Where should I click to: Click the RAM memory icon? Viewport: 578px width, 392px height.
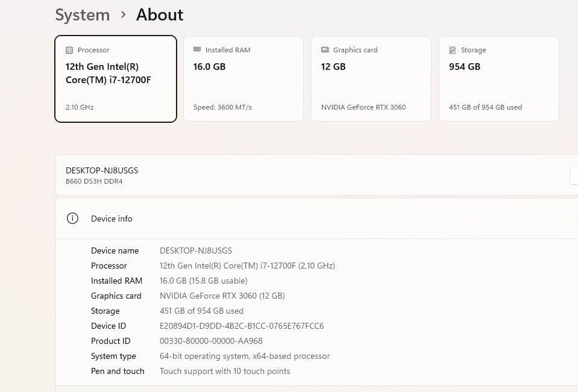[197, 49]
